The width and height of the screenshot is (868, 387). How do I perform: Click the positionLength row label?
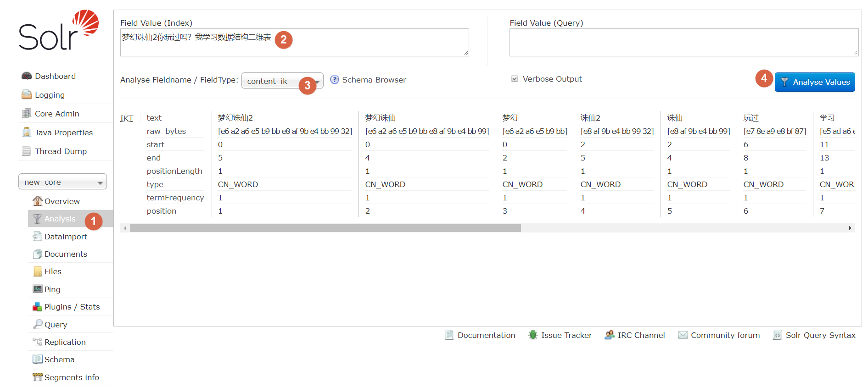point(174,171)
